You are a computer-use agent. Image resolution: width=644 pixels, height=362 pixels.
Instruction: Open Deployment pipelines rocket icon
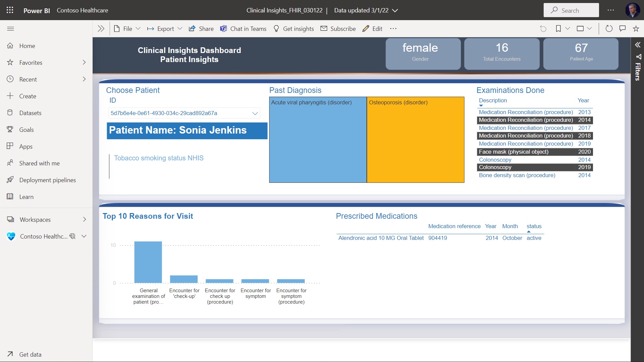[x=10, y=179]
